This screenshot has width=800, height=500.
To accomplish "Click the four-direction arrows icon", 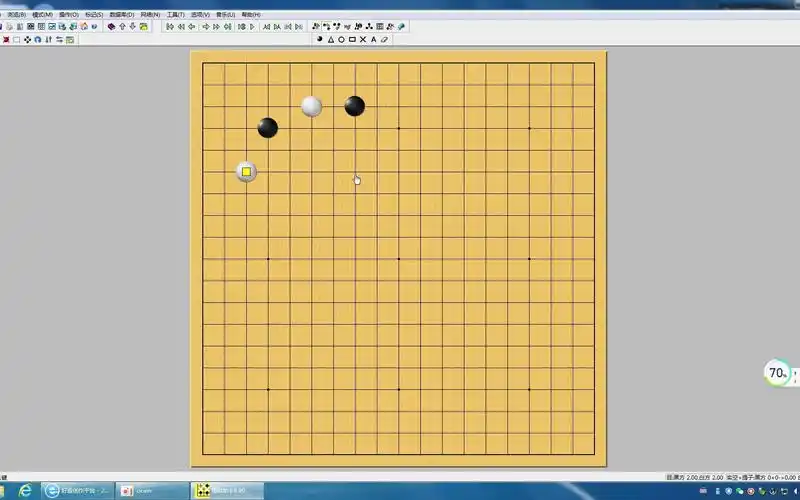I will (x=27, y=39).
